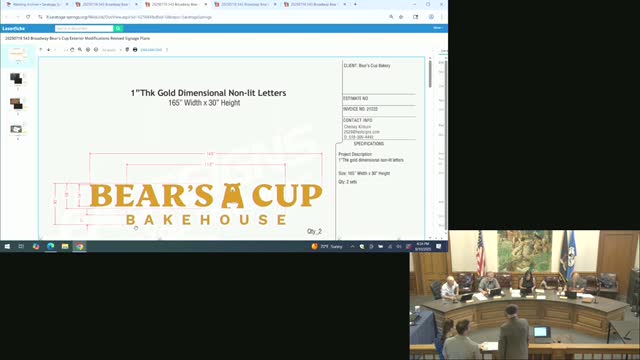The image size is (640, 360).
Task: Open the taskbar clock and date
Action: pos(423,247)
